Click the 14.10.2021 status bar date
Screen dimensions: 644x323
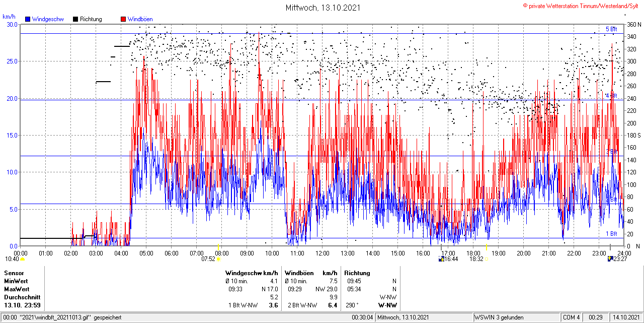626,317
